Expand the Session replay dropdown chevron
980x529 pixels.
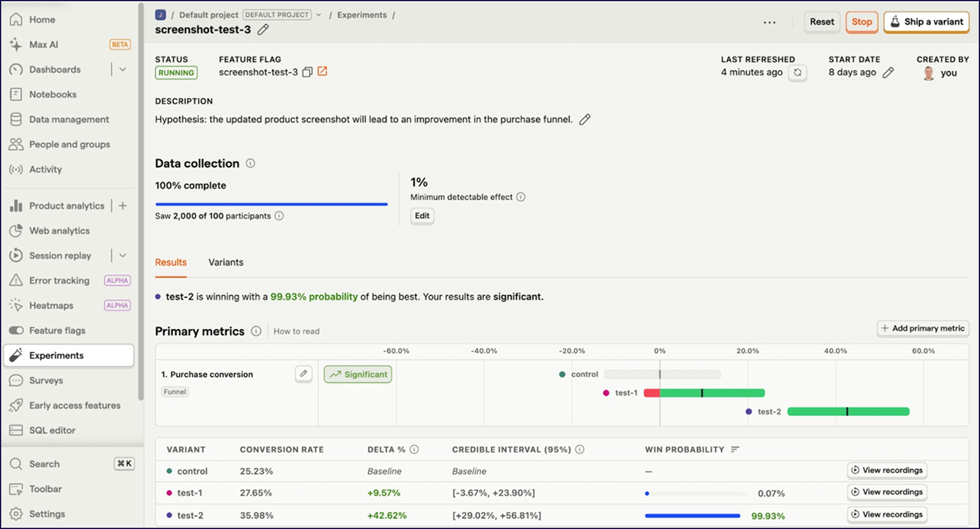point(123,256)
